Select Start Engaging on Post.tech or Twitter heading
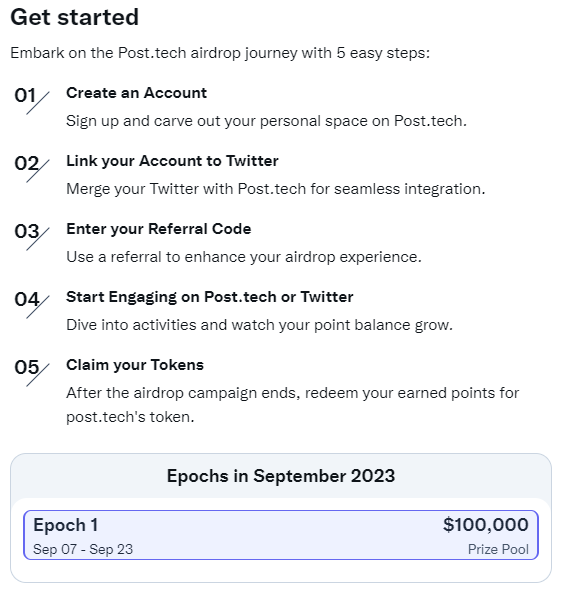 pyautogui.click(x=209, y=297)
